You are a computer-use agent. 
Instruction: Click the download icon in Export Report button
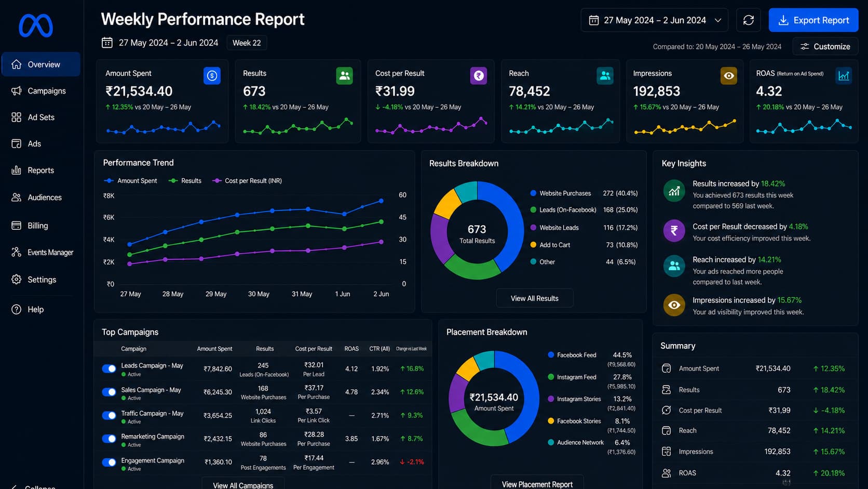point(783,20)
